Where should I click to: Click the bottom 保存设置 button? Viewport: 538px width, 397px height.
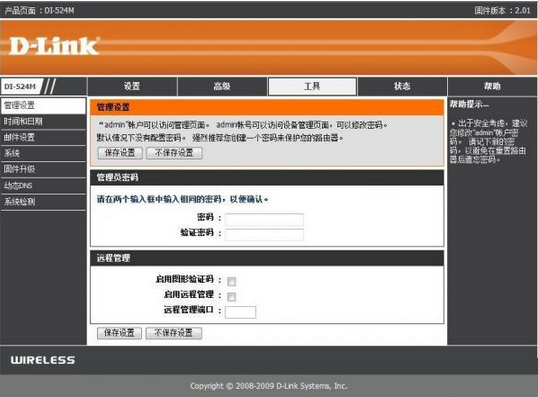(x=119, y=333)
